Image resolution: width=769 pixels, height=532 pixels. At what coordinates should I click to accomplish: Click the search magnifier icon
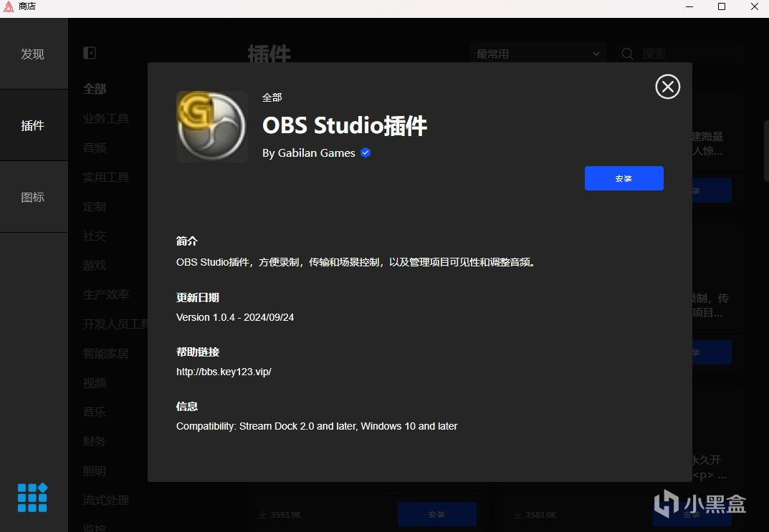click(x=627, y=54)
